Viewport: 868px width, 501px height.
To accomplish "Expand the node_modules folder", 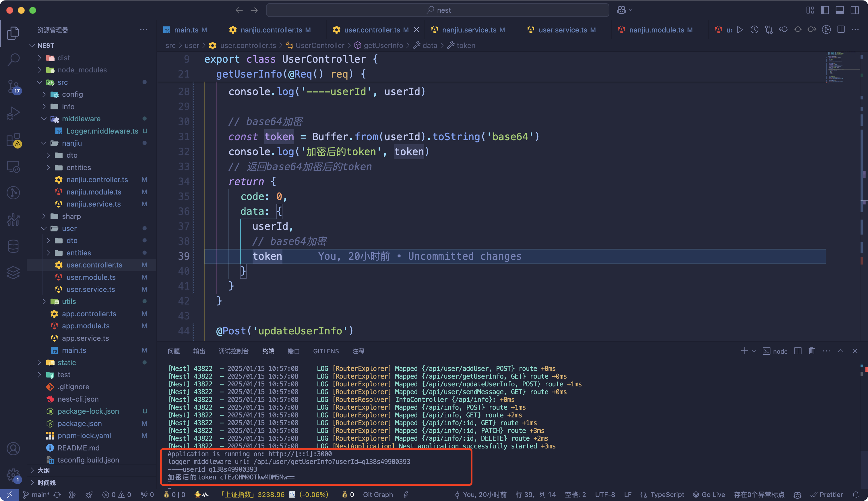I will (82, 70).
